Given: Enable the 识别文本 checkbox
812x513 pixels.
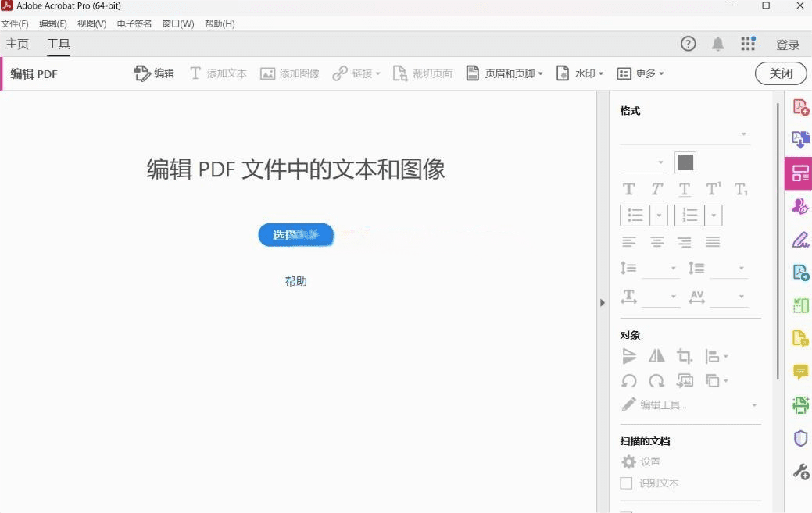Looking at the screenshot, I should tap(626, 483).
